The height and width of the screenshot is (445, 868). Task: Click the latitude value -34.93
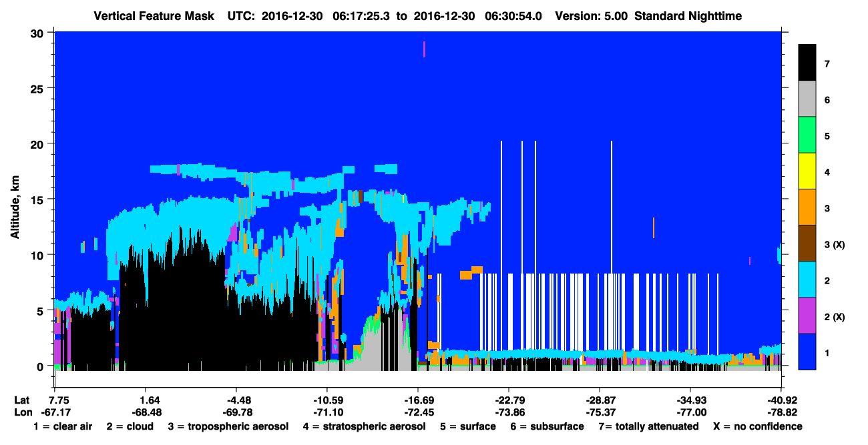[x=690, y=400]
